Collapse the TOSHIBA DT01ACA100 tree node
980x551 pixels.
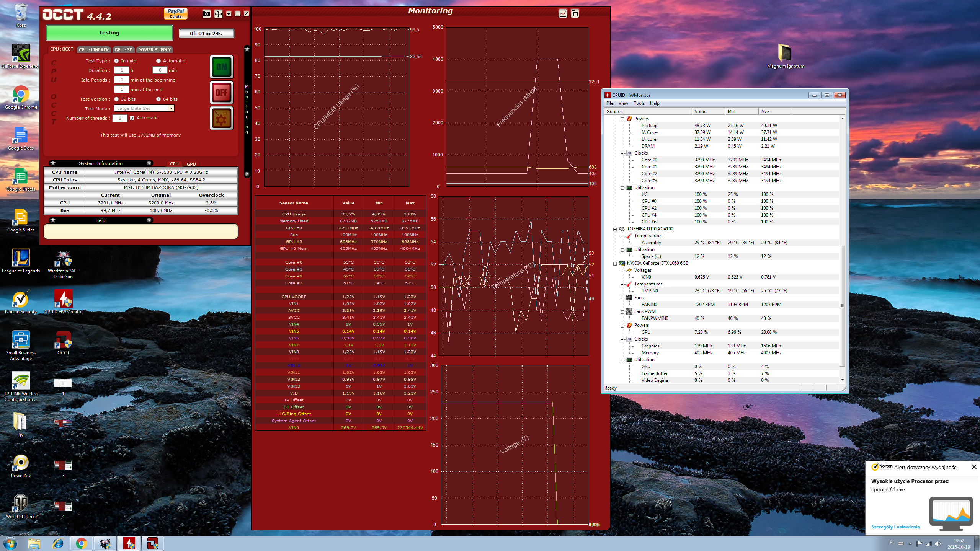pyautogui.click(x=615, y=229)
